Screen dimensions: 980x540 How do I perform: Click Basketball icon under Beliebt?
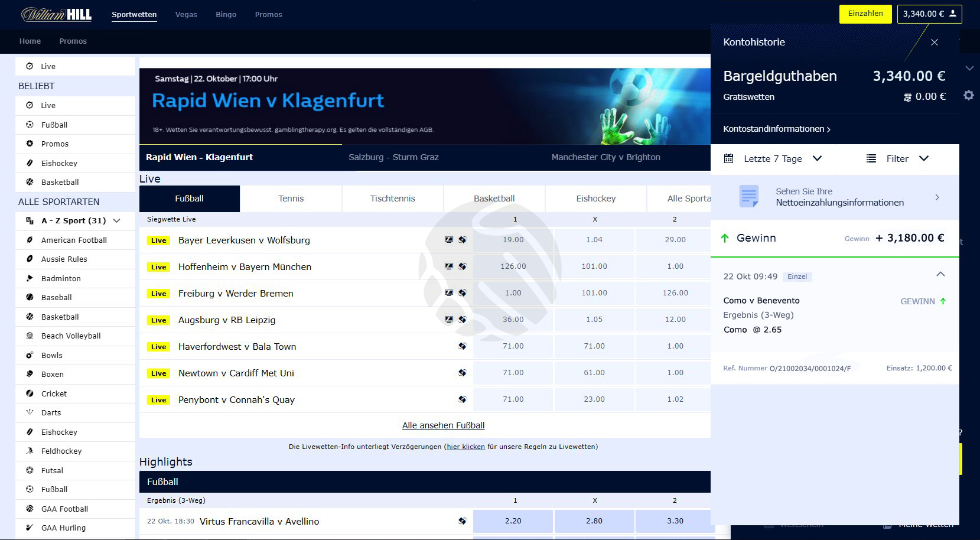[x=30, y=182]
